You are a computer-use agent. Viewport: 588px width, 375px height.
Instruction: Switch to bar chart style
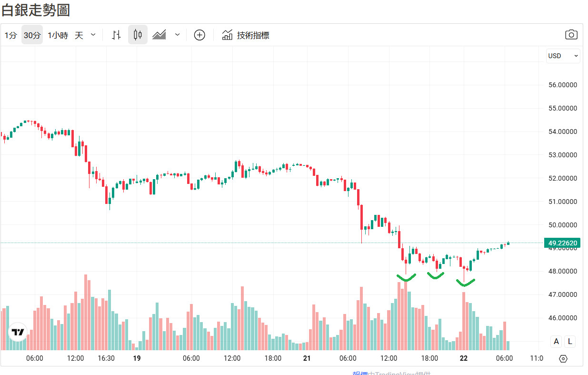117,35
